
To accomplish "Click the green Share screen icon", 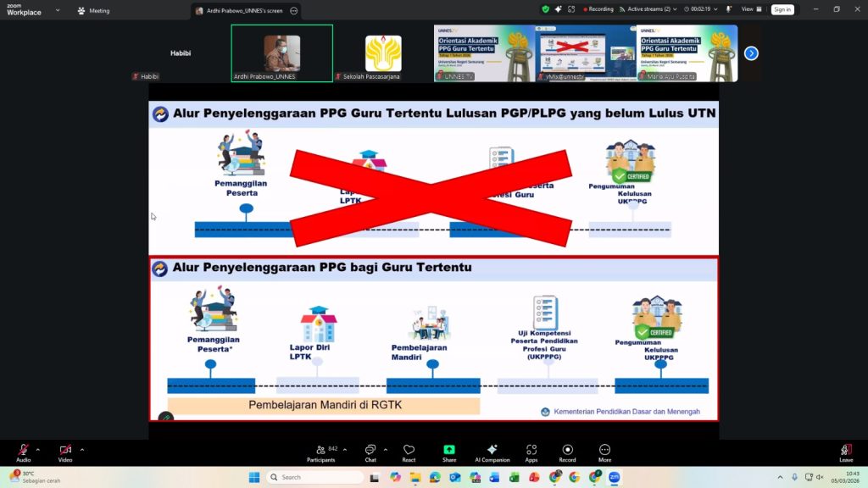I will 449,450.
